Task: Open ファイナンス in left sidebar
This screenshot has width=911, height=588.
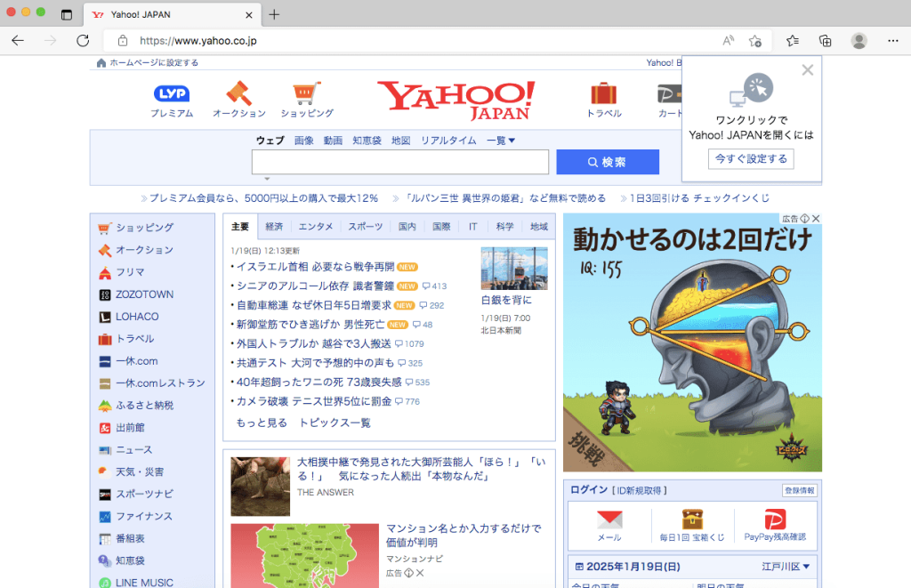Action: click(144, 517)
